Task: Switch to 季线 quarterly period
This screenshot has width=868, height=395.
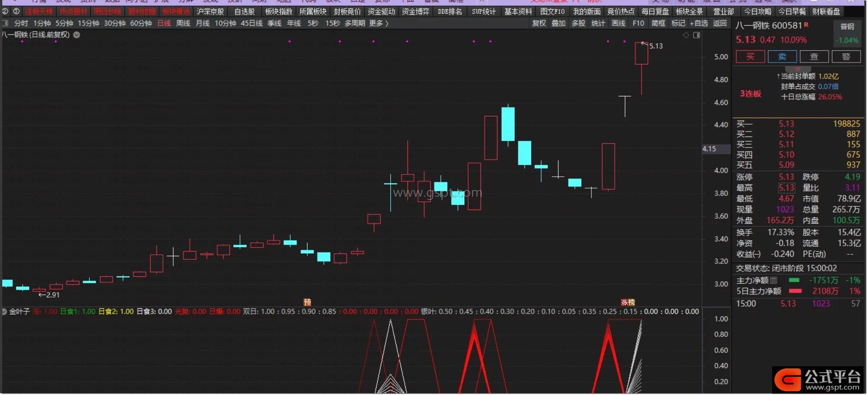Action: pos(274,23)
